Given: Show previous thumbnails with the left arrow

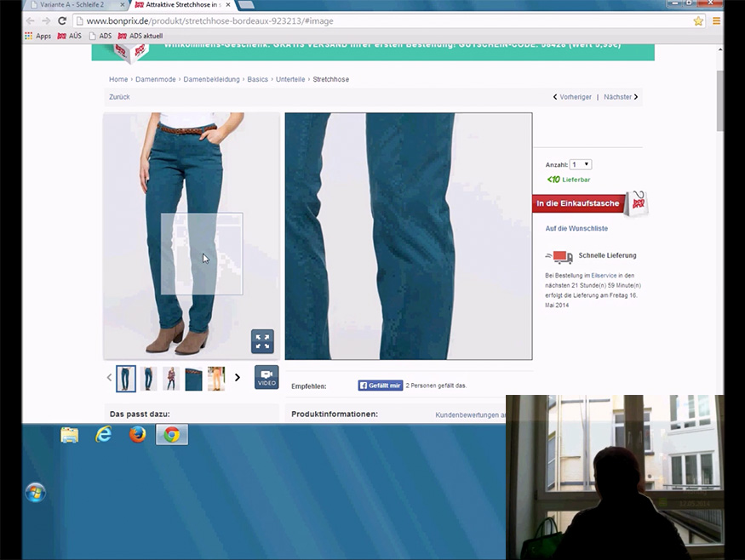Looking at the screenshot, I should point(109,378).
